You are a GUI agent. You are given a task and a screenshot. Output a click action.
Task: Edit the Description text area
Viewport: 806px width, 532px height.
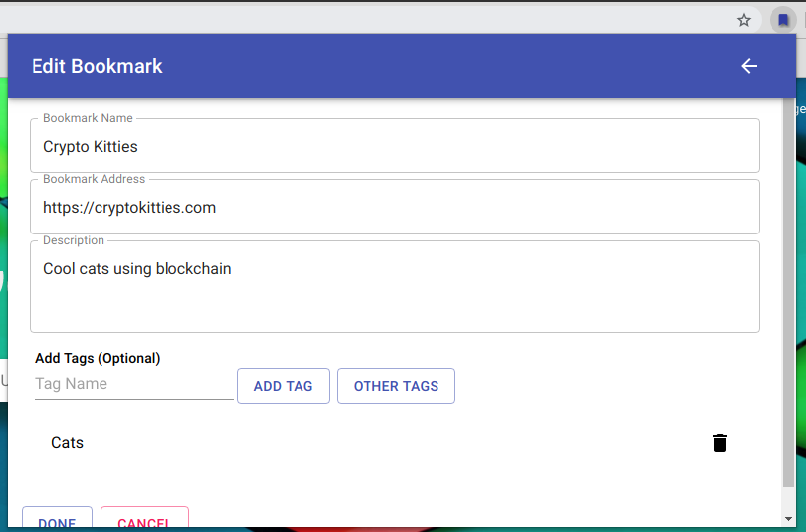click(394, 287)
